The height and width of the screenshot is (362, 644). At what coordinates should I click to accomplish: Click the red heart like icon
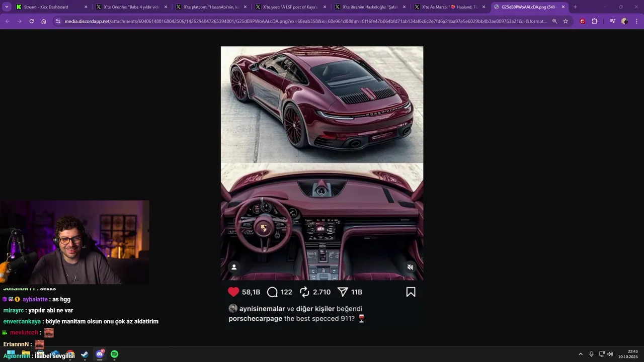(x=233, y=292)
